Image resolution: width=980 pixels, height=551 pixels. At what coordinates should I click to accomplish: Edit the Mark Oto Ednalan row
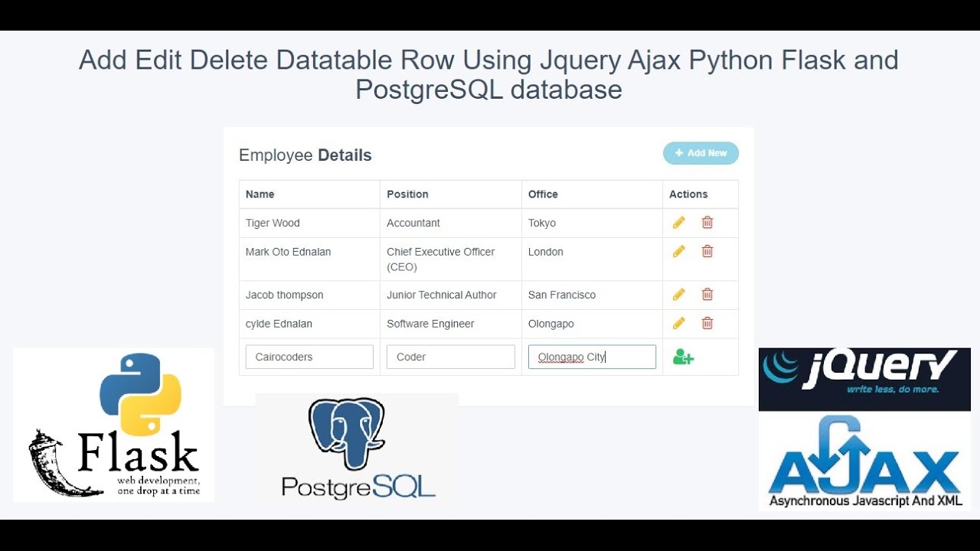click(678, 251)
